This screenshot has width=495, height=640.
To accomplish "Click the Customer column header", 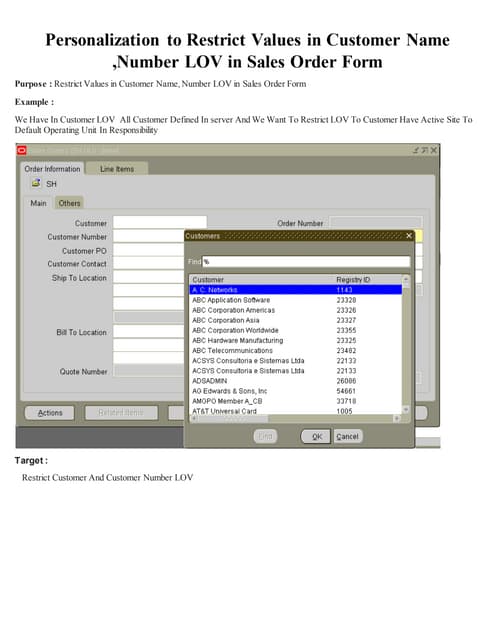I will 208,280.
